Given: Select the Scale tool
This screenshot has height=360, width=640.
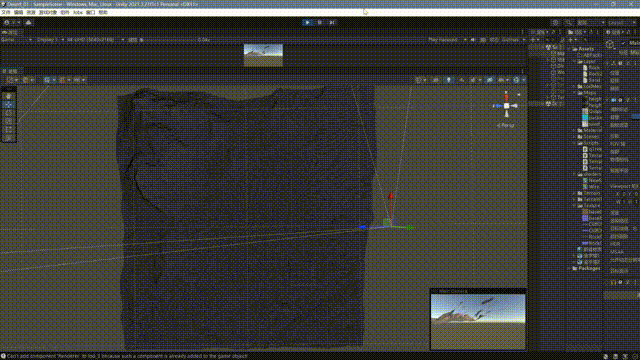Looking at the screenshot, I should point(9,121).
